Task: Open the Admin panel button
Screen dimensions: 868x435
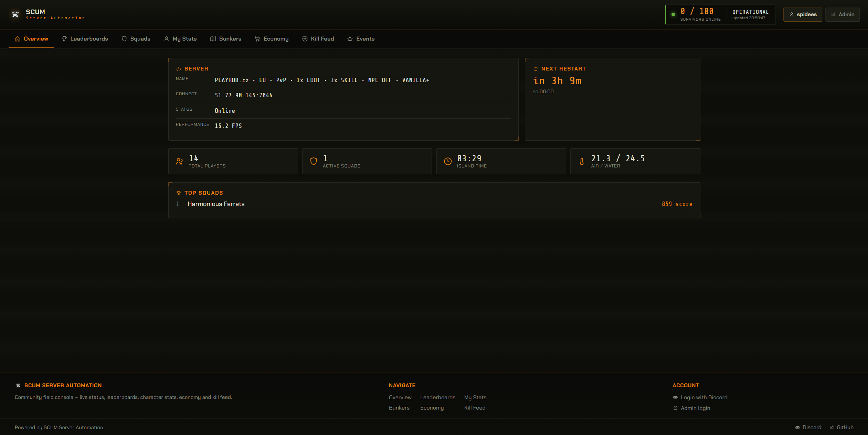Action: [842, 14]
